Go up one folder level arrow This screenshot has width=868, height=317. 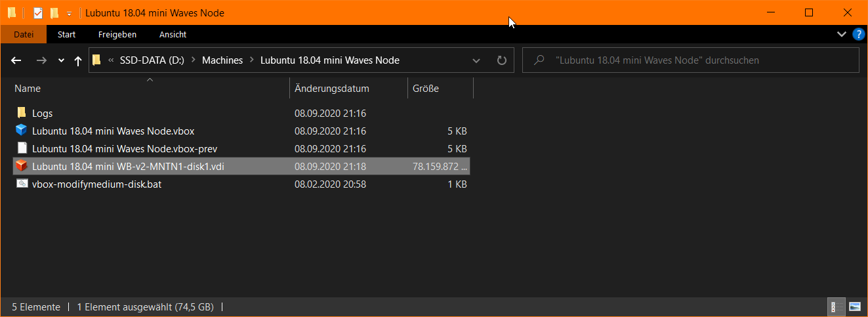point(78,60)
